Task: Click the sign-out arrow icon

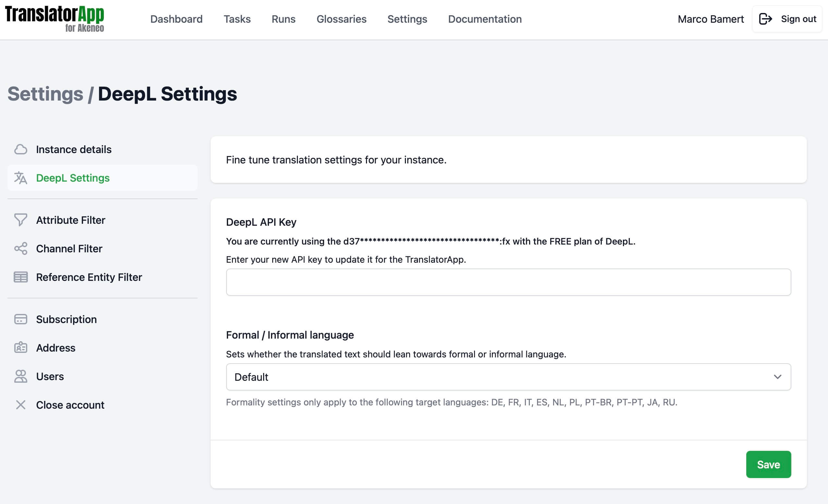Action: (x=766, y=19)
